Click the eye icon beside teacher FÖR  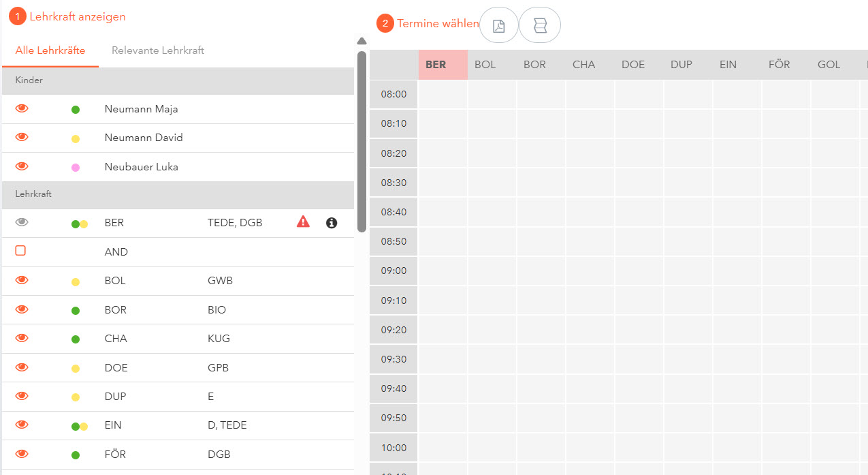tap(22, 454)
